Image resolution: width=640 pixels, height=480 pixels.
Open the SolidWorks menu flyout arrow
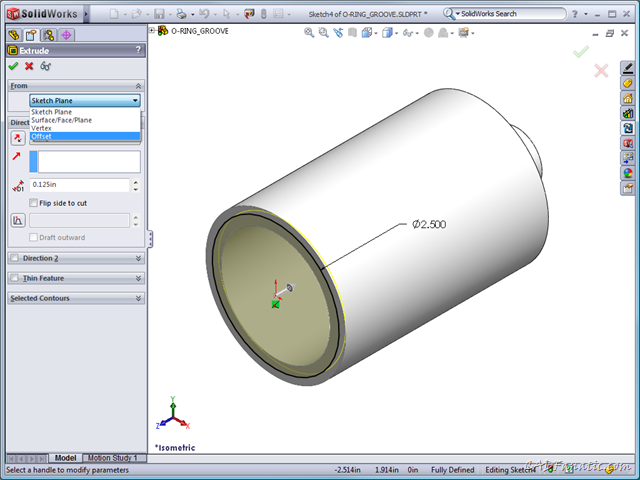coord(86,14)
